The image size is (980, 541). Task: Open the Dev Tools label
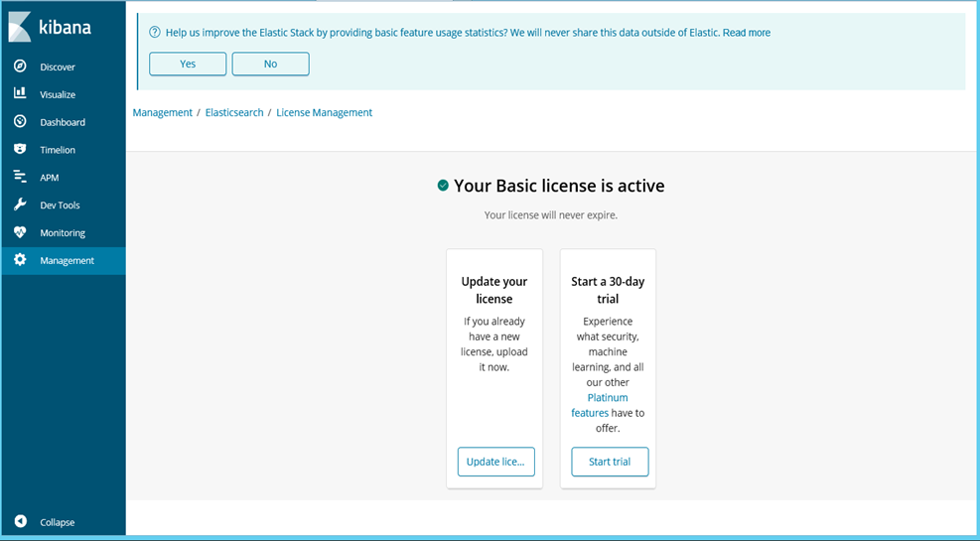click(x=60, y=204)
